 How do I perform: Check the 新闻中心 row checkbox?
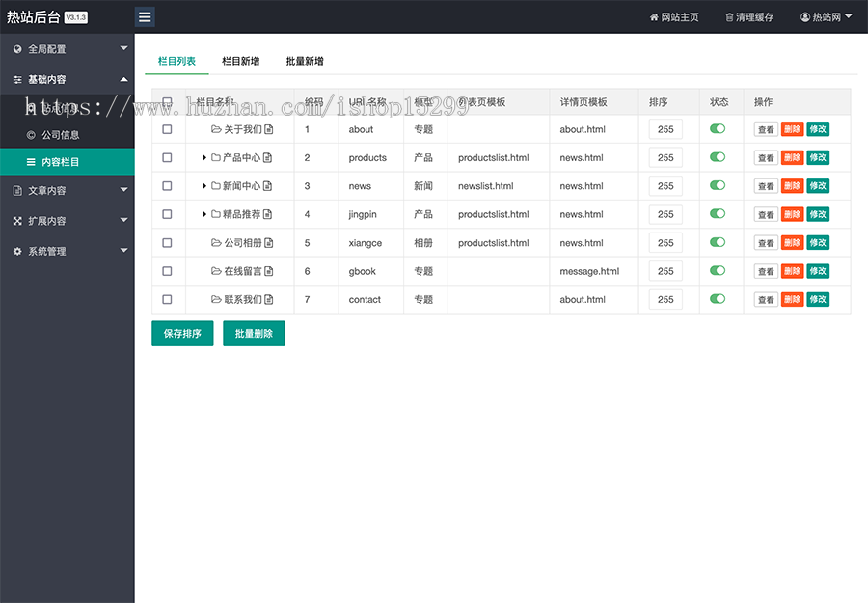point(167,186)
